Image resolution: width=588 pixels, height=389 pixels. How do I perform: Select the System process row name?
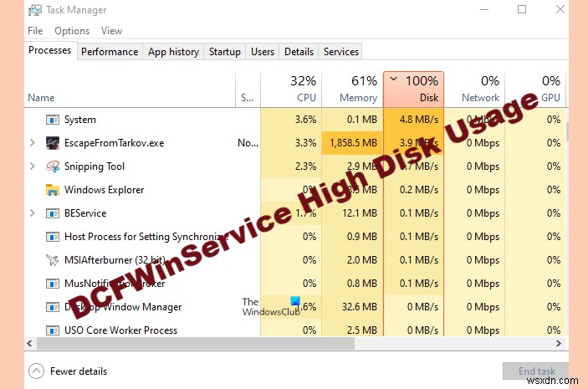click(x=79, y=120)
